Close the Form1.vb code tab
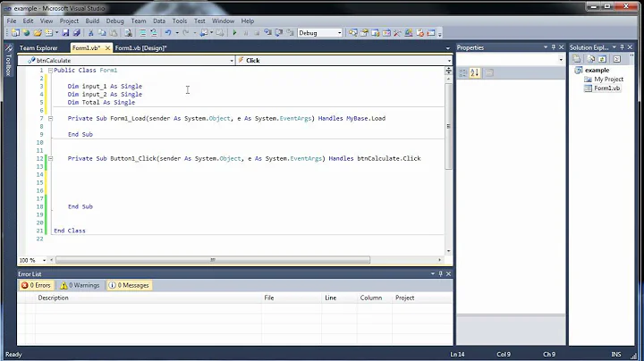Screen dimensions: 644x361 (x=107, y=48)
